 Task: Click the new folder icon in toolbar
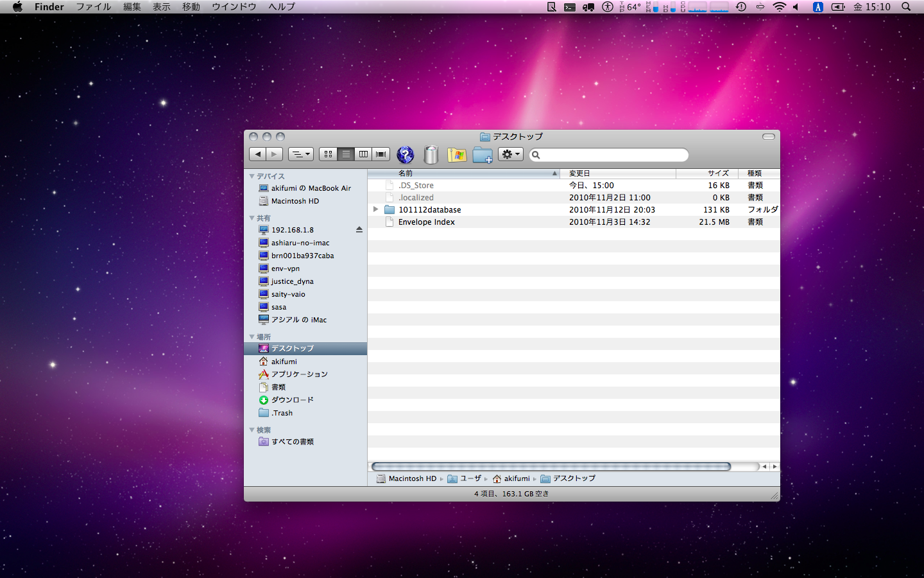pos(483,155)
